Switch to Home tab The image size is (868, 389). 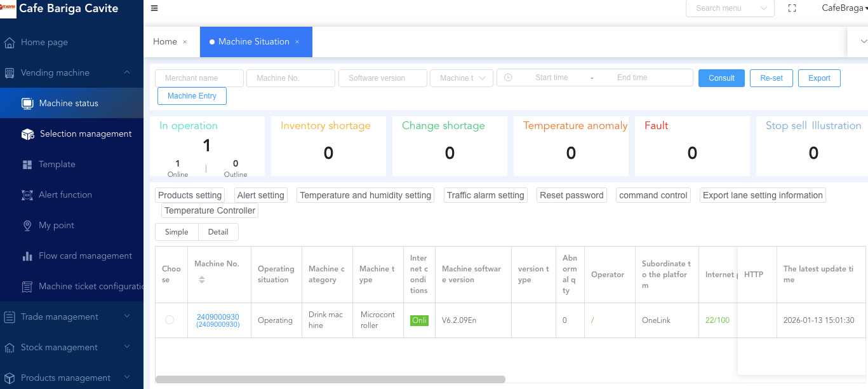[x=164, y=42]
